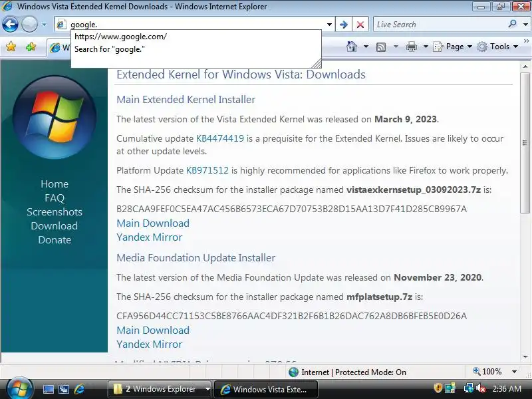The height and width of the screenshot is (399, 532).
Task: Open the Tools menu
Action: (x=497, y=47)
